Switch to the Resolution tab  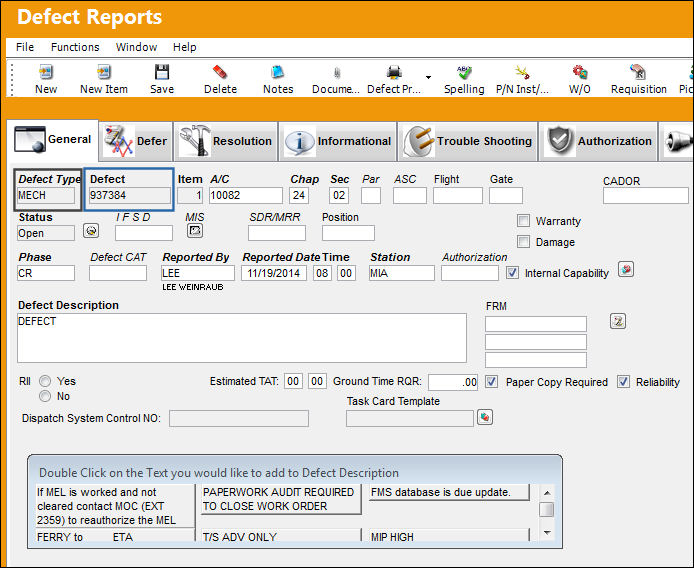[x=226, y=141]
